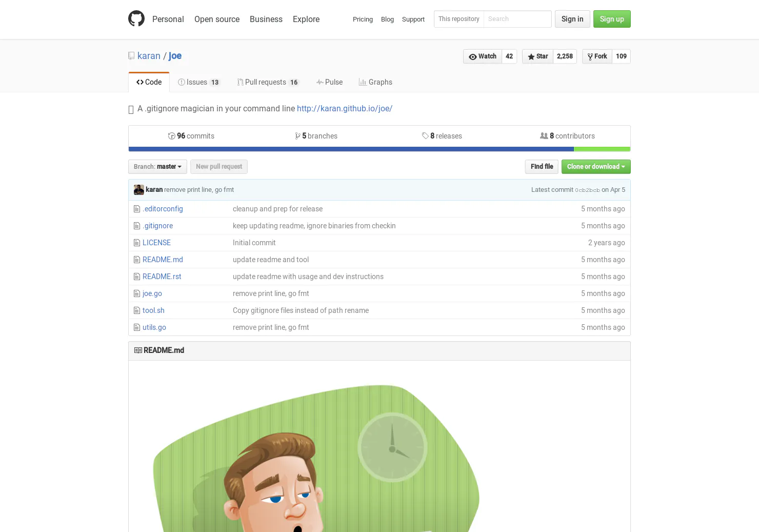Open the karan owner profile link
Image resolution: width=759 pixels, height=532 pixels.
149,56
